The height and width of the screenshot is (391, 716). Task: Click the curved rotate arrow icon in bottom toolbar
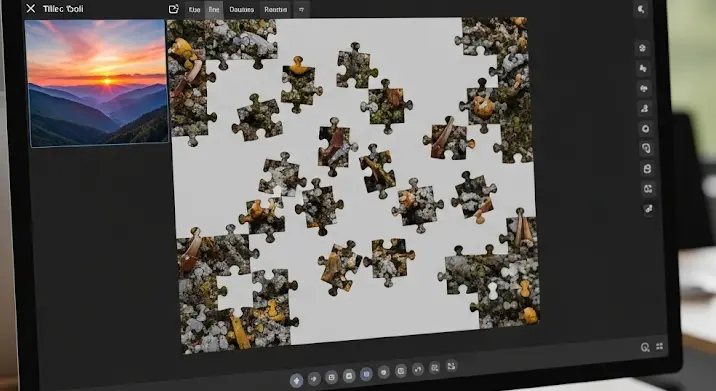[418, 369]
